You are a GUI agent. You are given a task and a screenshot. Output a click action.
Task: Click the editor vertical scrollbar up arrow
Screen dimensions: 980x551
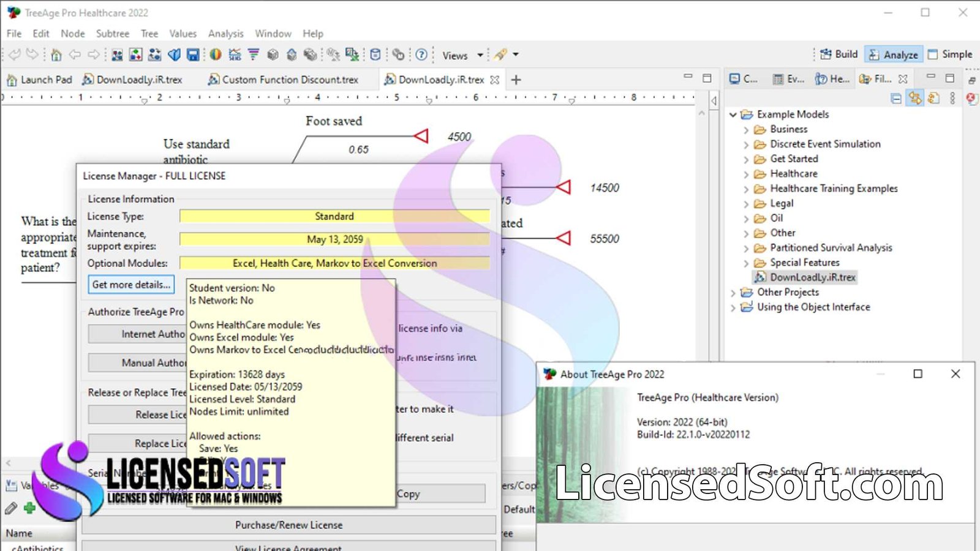point(702,113)
